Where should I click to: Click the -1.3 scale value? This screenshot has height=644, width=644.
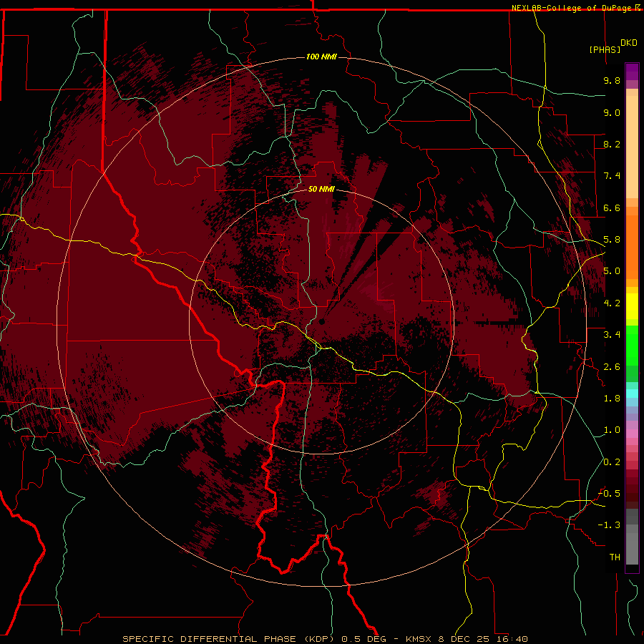[609, 525]
